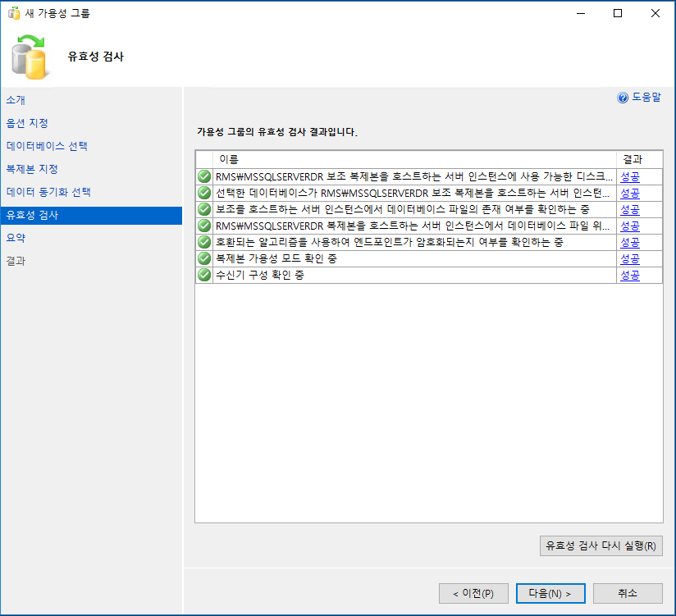
Task: Open the 소개 page
Action: (x=16, y=100)
